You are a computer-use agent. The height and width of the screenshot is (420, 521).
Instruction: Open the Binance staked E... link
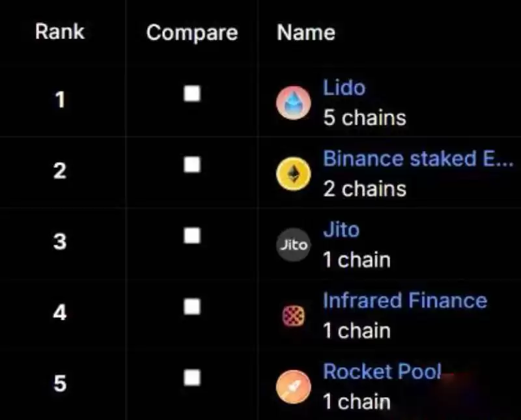tap(417, 158)
